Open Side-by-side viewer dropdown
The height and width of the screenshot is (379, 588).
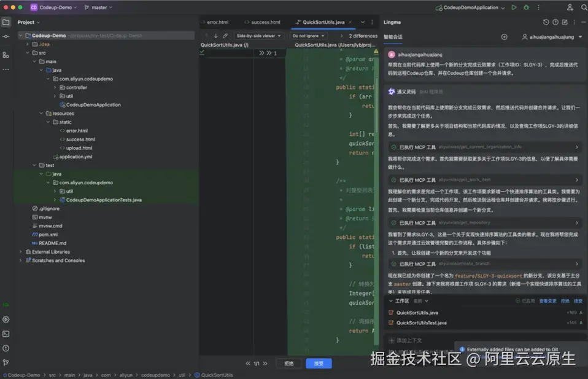258,36
